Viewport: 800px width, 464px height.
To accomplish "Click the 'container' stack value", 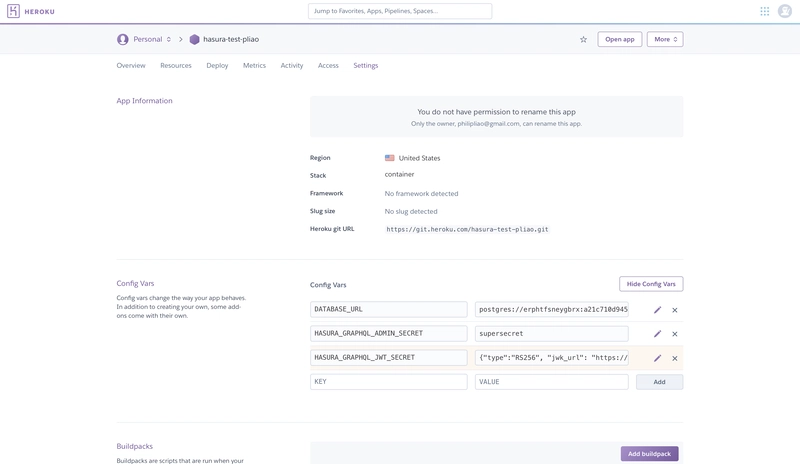I will [x=399, y=175].
